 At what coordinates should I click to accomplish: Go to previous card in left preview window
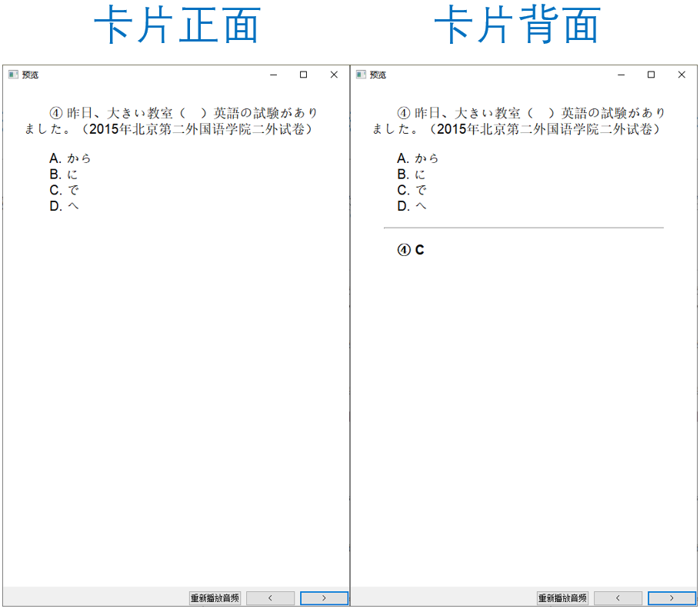[270, 597]
